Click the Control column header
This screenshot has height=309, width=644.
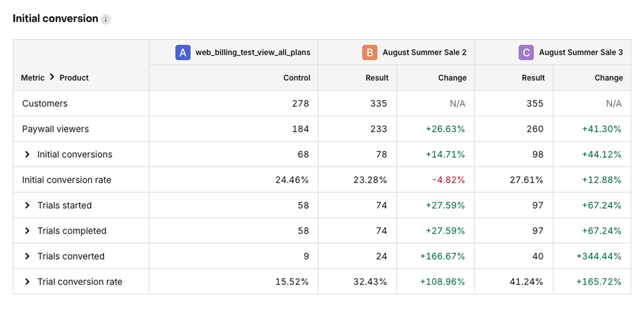pyautogui.click(x=297, y=78)
